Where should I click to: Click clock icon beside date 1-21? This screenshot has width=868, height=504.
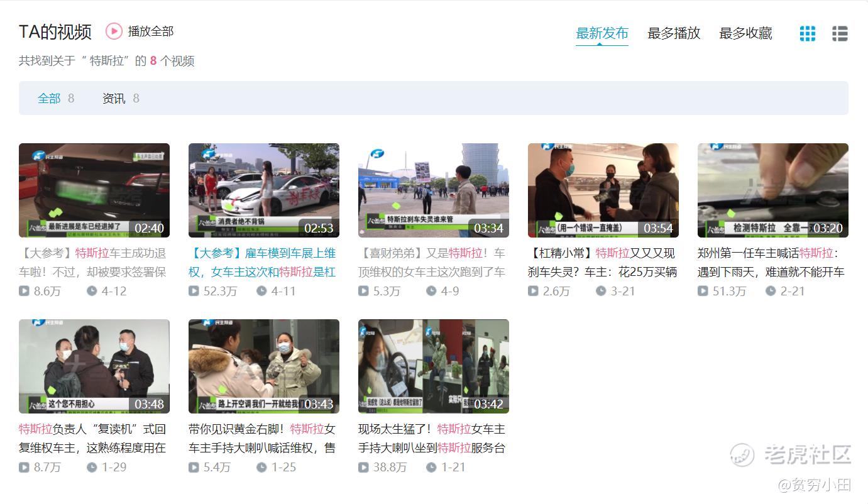point(431,467)
